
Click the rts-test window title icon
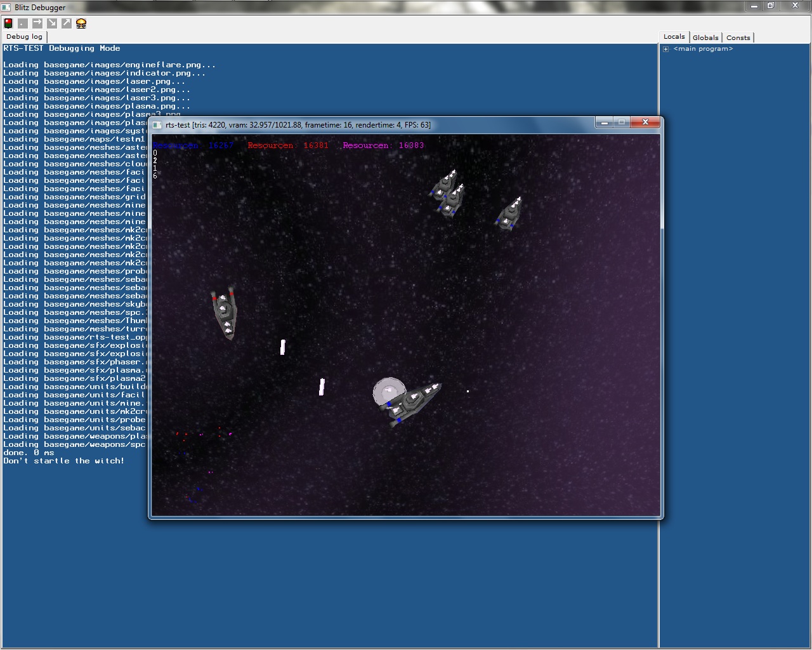(x=157, y=125)
